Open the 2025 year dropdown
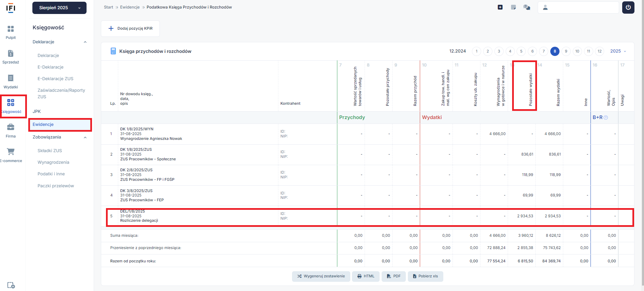The image size is (644, 291). 618,51
